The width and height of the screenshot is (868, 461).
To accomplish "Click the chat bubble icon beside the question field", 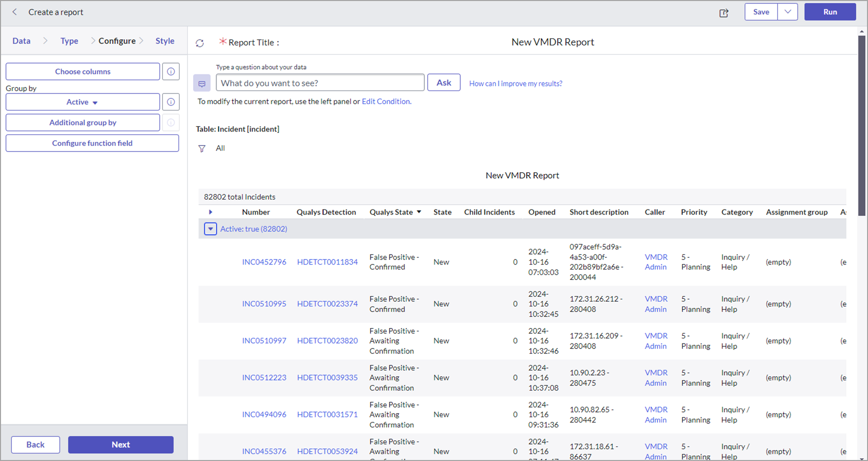I will coord(202,83).
